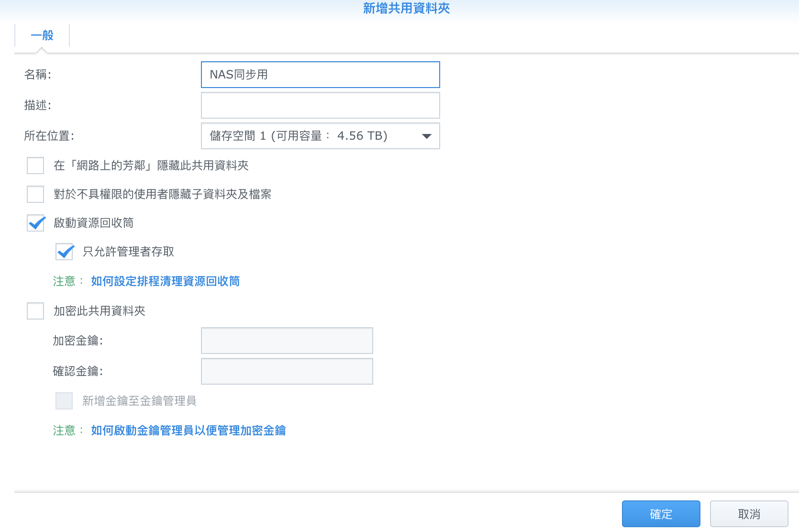The height and width of the screenshot is (532, 799).
Task: Click the 描述 field label
Action: tap(37, 105)
